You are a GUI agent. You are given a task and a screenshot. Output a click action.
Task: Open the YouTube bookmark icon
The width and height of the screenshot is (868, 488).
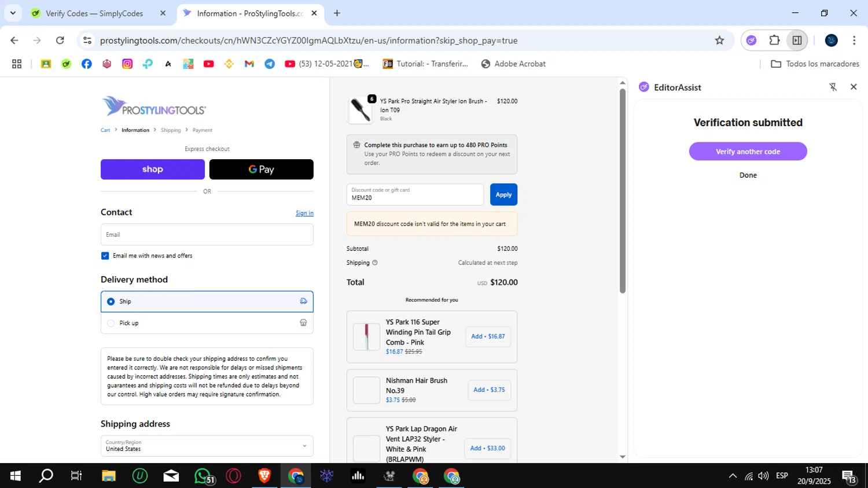coord(209,64)
